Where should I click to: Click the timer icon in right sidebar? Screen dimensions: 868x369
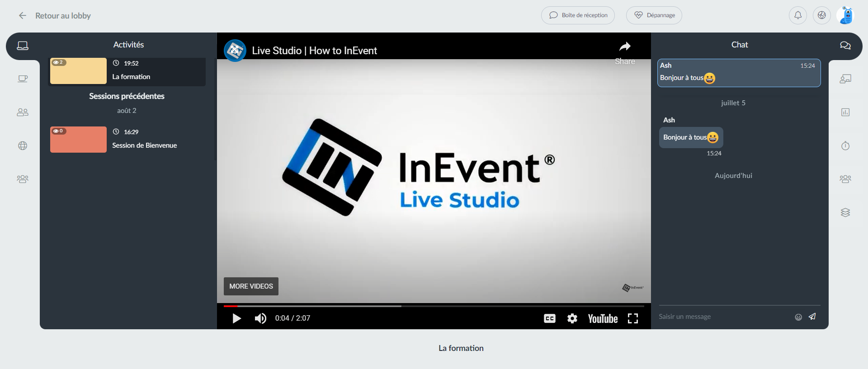(845, 145)
